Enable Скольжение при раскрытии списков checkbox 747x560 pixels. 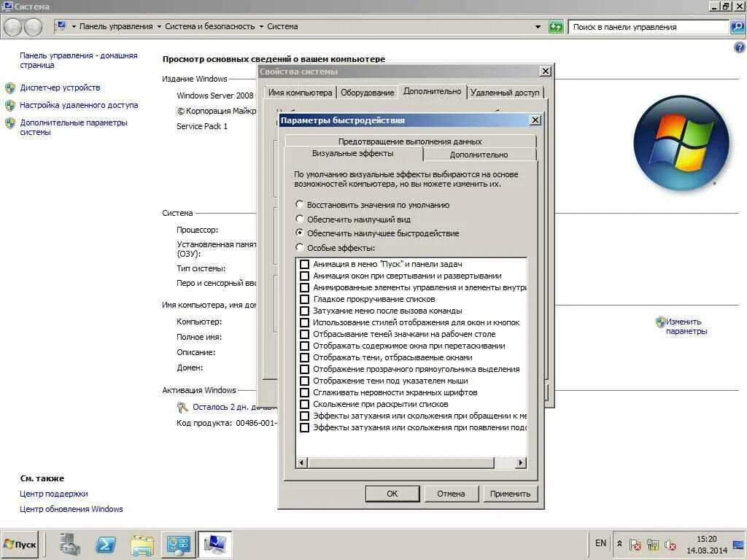click(304, 404)
